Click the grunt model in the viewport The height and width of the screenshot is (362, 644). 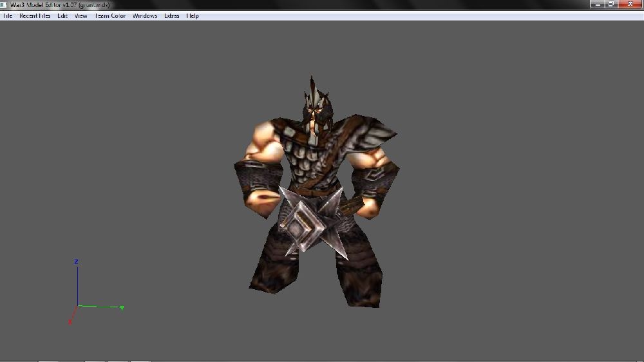[316, 192]
